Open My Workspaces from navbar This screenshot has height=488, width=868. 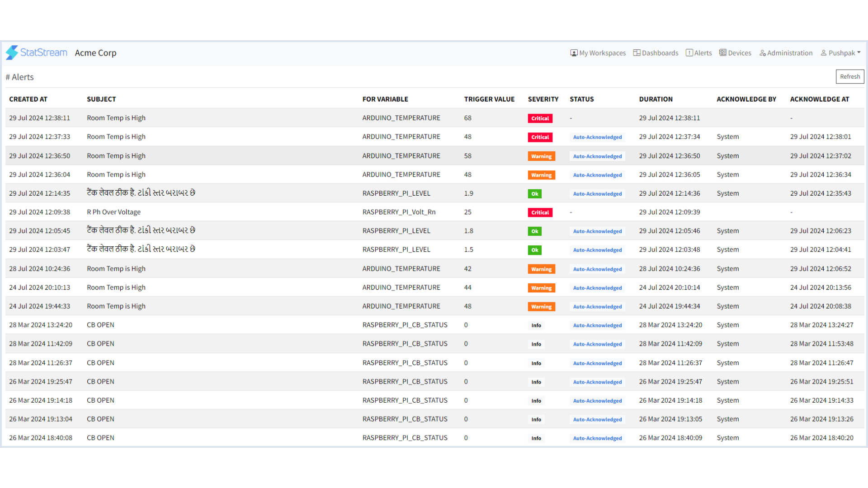[x=598, y=53]
